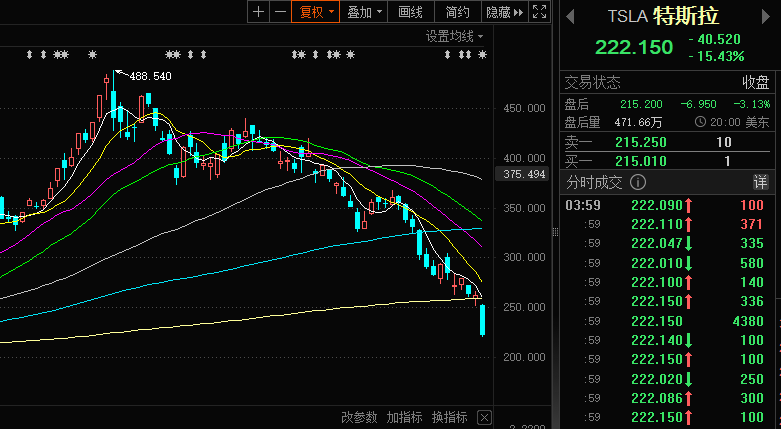
Task: Click the 488.540 high price annotation
Action: (x=150, y=76)
